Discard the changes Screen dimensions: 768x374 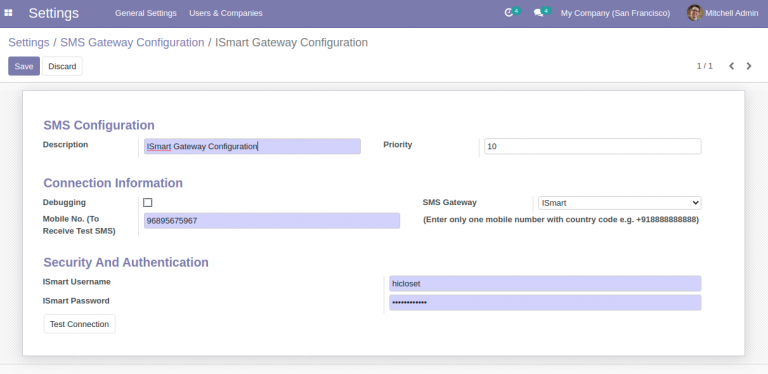pyautogui.click(x=62, y=66)
